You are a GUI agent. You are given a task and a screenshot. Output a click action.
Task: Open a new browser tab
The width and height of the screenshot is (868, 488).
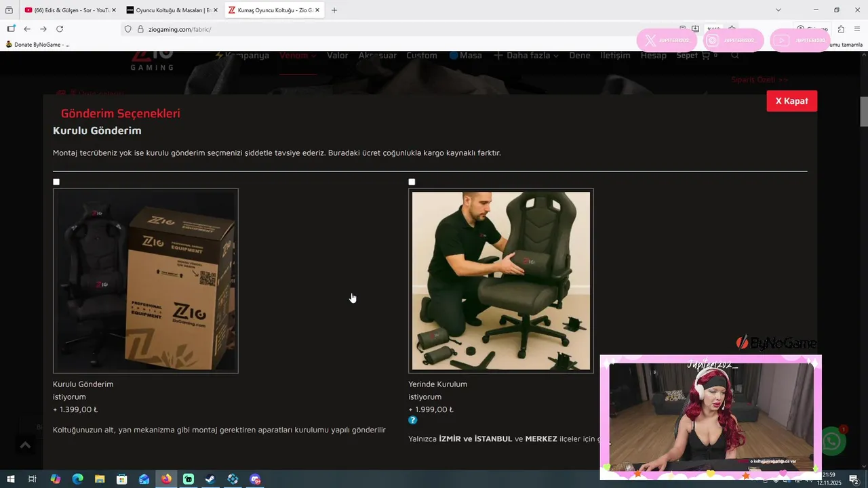coord(334,10)
